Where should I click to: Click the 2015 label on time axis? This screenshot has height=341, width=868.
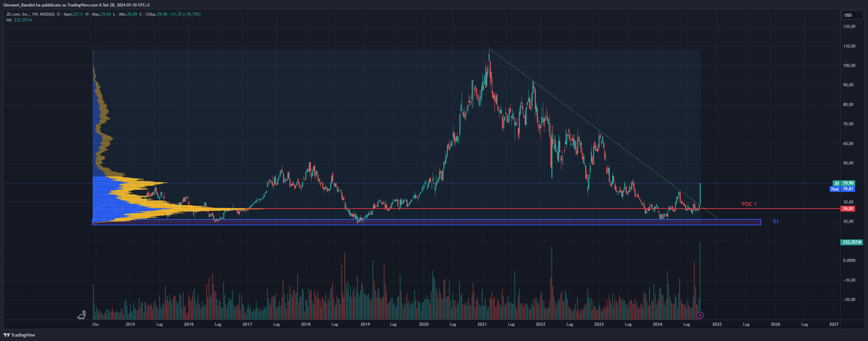click(x=130, y=324)
